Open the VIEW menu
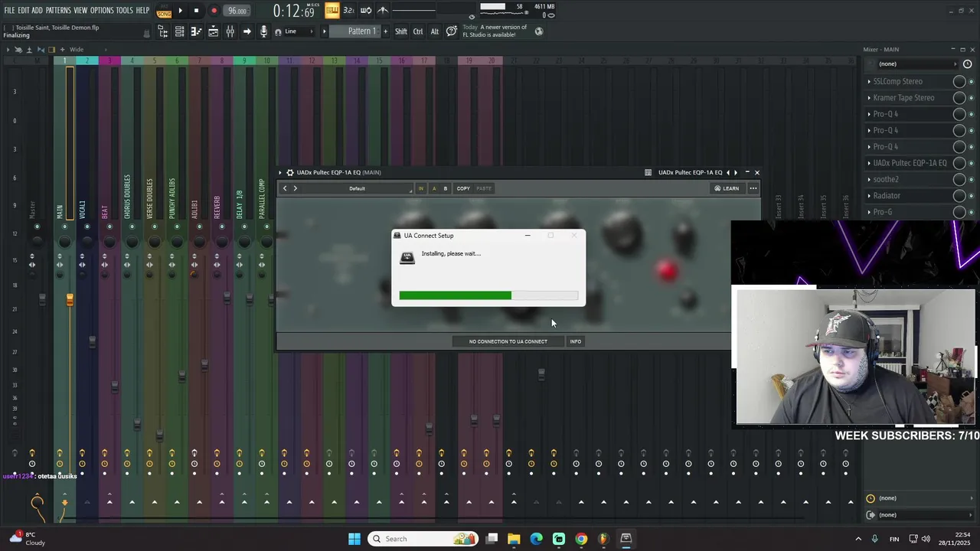 pos(80,11)
